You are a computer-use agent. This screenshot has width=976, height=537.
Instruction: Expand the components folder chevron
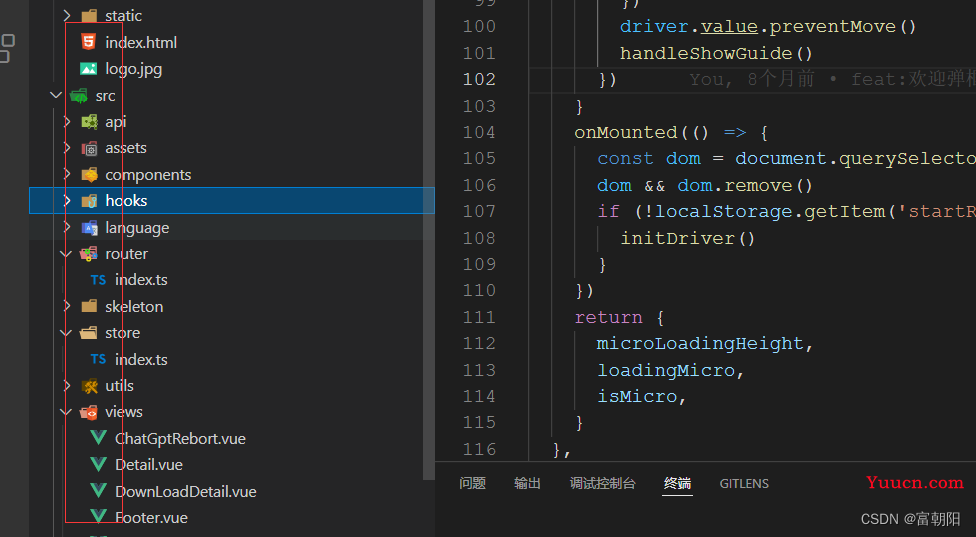(x=67, y=175)
